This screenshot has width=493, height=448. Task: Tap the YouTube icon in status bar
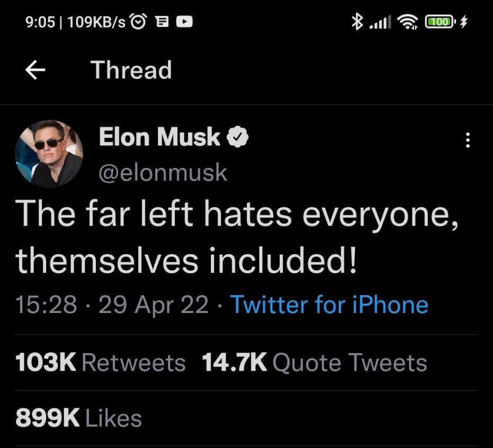click(186, 22)
